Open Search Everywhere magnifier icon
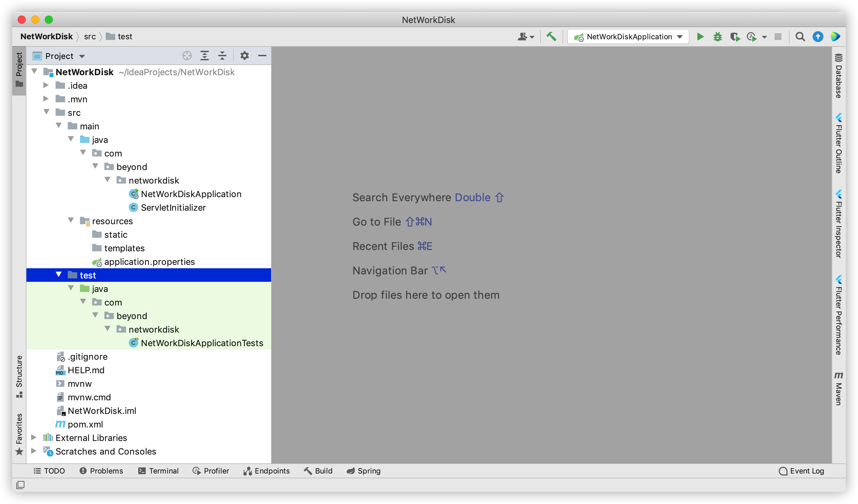 pos(800,37)
